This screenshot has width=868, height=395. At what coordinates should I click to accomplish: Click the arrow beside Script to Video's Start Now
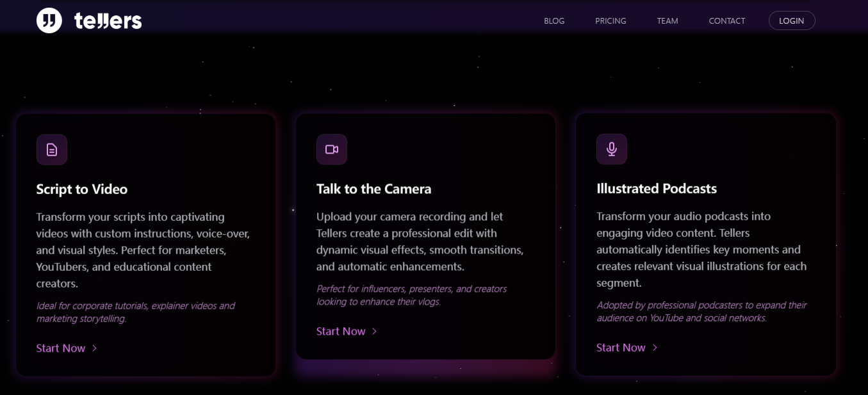(x=94, y=348)
